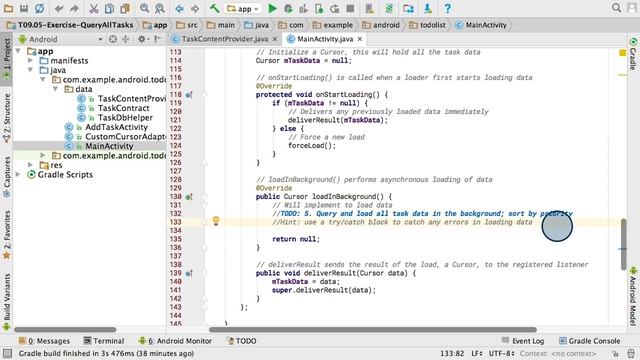The height and width of the screenshot is (360, 640).
Task: Click the Help question mark icon
Action: (447, 8)
